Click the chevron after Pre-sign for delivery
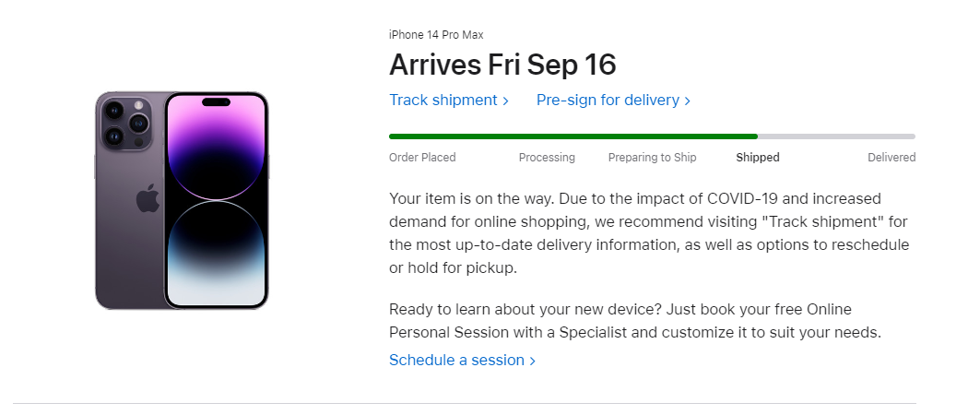 688,101
